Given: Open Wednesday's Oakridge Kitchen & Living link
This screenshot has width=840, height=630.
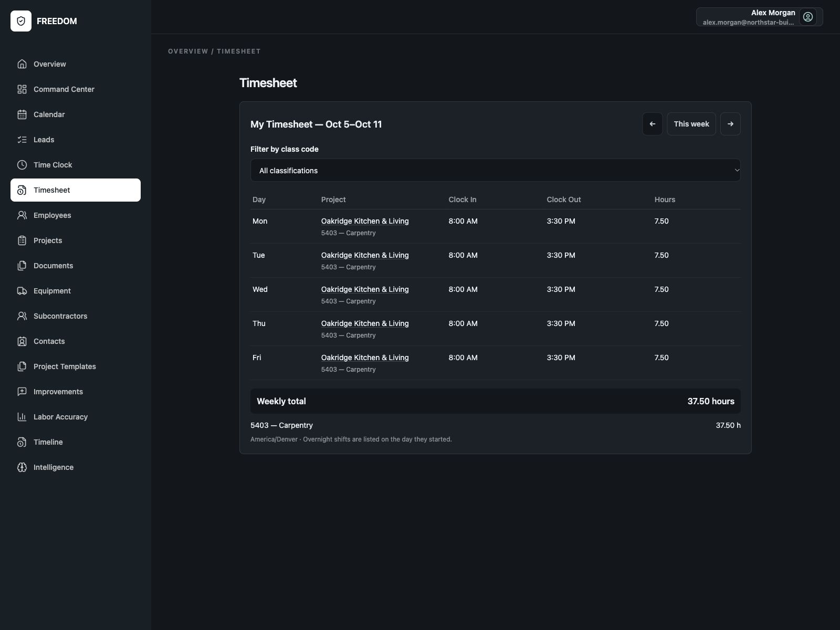Looking at the screenshot, I should click(365, 289).
